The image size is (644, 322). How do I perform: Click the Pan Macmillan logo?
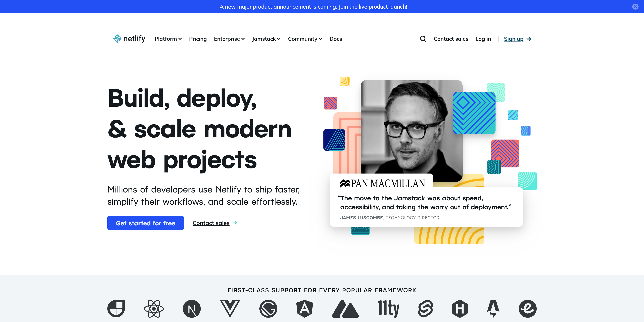pos(382,184)
